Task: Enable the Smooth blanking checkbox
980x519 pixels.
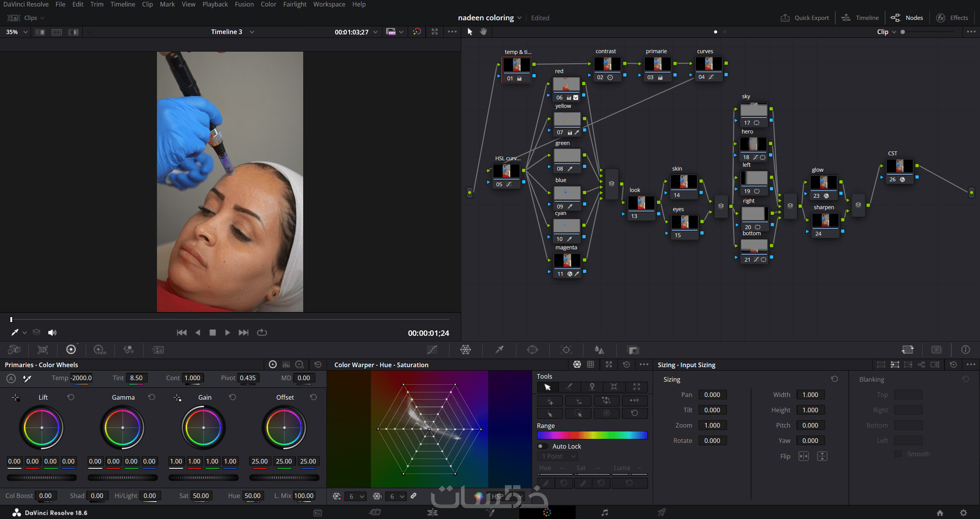Action: [x=898, y=454]
